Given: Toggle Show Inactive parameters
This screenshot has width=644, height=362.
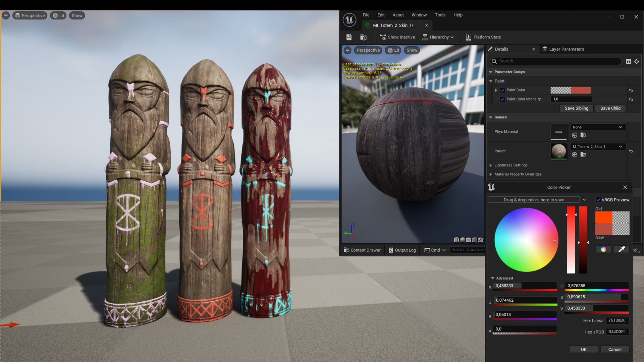Looking at the screenshot, I should tap(397, 37).
